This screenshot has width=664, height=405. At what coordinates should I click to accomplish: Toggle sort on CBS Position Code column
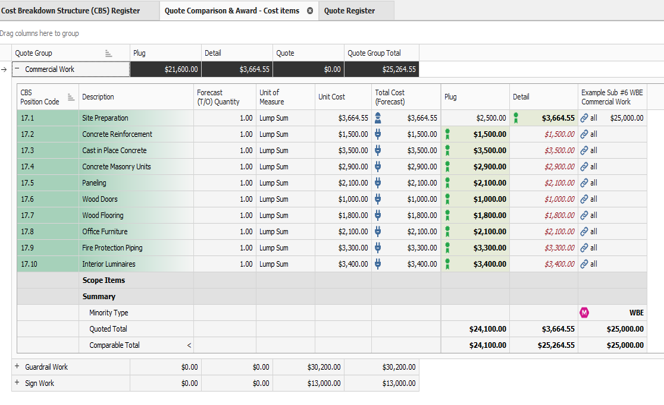click(71, 97)
